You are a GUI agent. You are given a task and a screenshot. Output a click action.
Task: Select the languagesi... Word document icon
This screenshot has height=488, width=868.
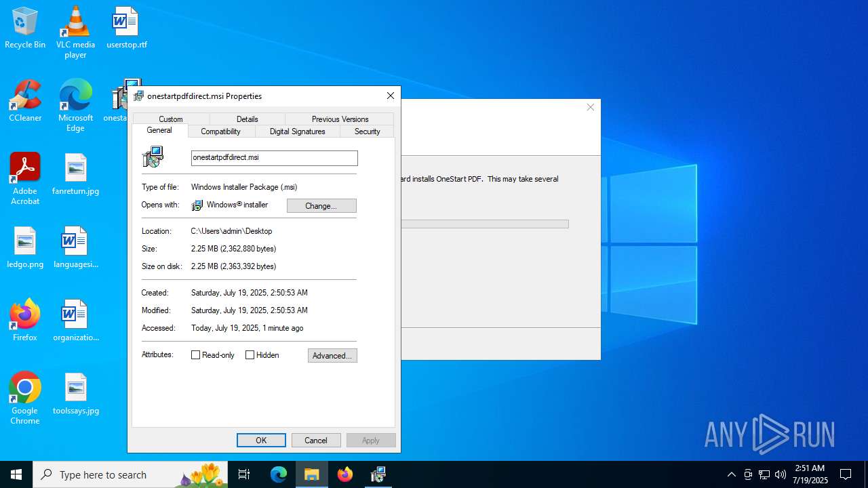click(75, 247)
